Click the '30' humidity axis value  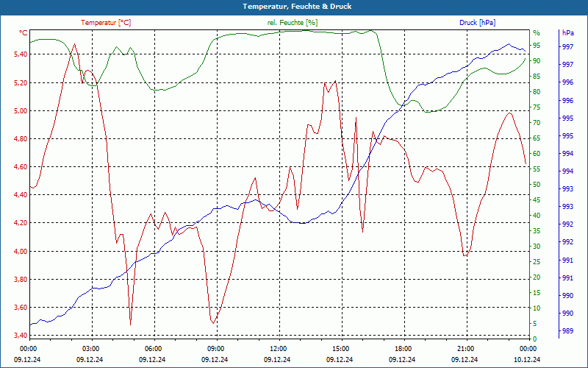click(537, 247)
